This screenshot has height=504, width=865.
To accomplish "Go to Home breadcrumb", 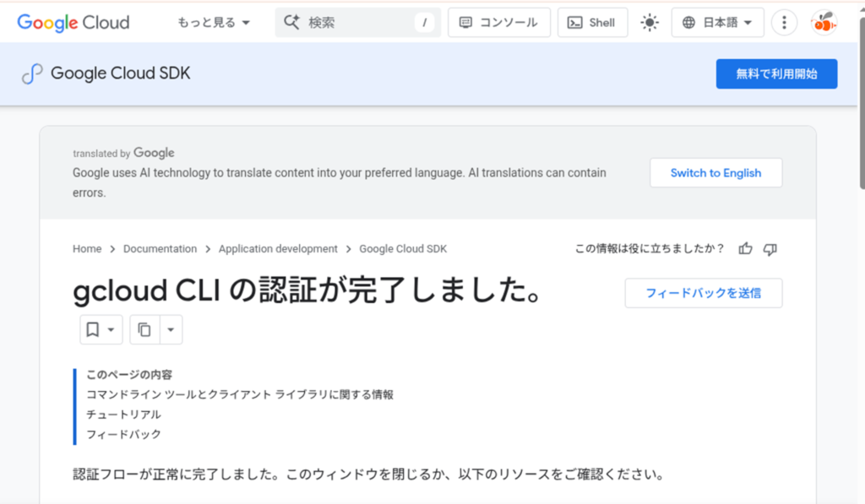I will tap(87, 249).
